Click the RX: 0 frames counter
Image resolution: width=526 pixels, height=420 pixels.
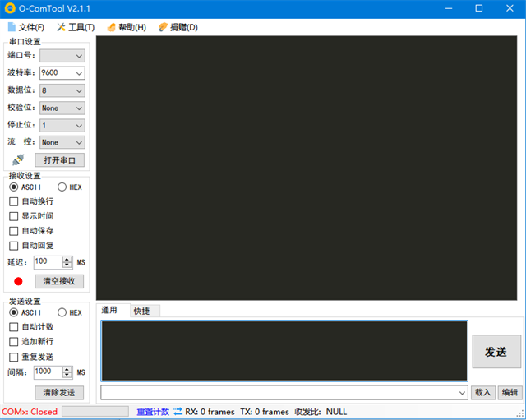pyautogui.click(x=210, y=411)
